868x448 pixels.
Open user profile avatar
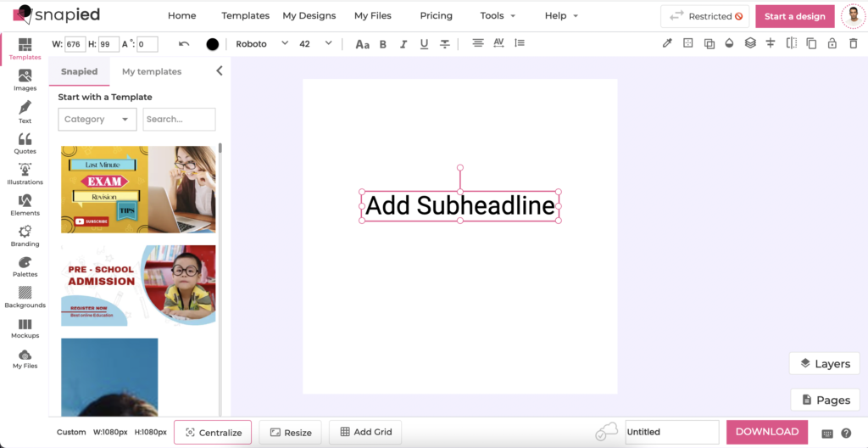(853, 17)
